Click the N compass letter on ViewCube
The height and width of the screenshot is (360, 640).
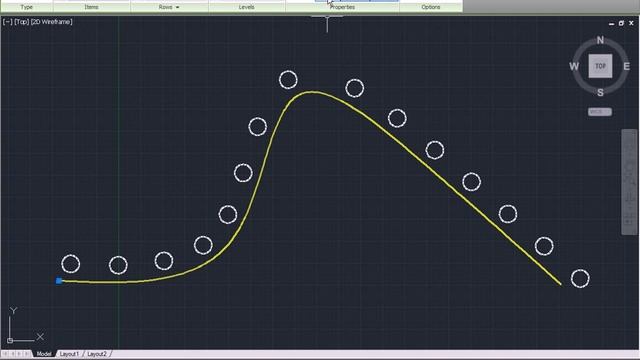600,40
